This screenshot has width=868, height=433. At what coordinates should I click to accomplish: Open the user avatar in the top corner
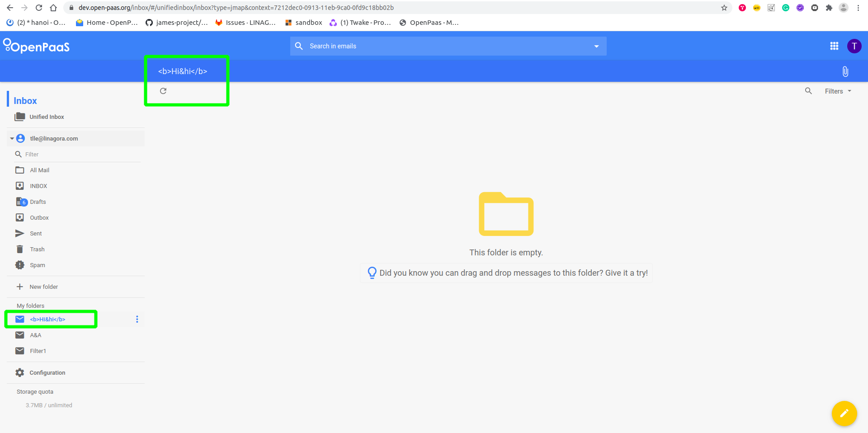point(854,46)
